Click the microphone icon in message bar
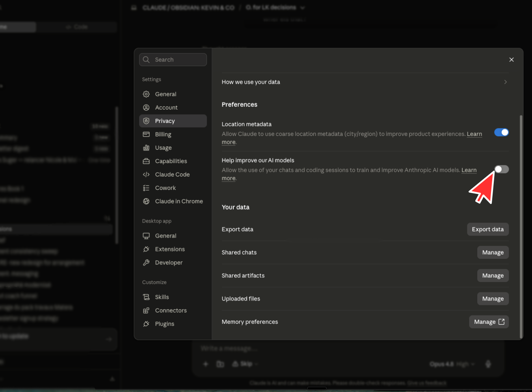532x392 pixels. click(488, 364)
